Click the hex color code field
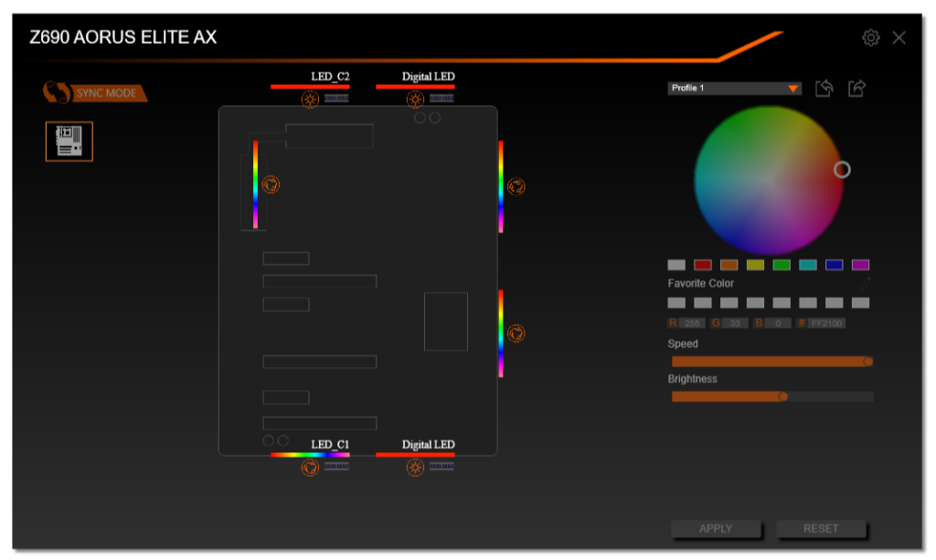 point(826,323)
